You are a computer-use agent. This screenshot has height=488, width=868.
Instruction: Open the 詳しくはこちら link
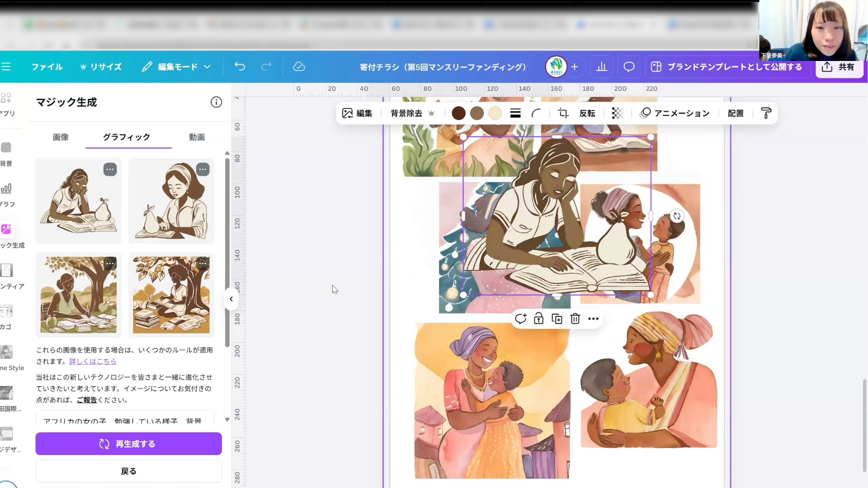(x=93, y=361)
